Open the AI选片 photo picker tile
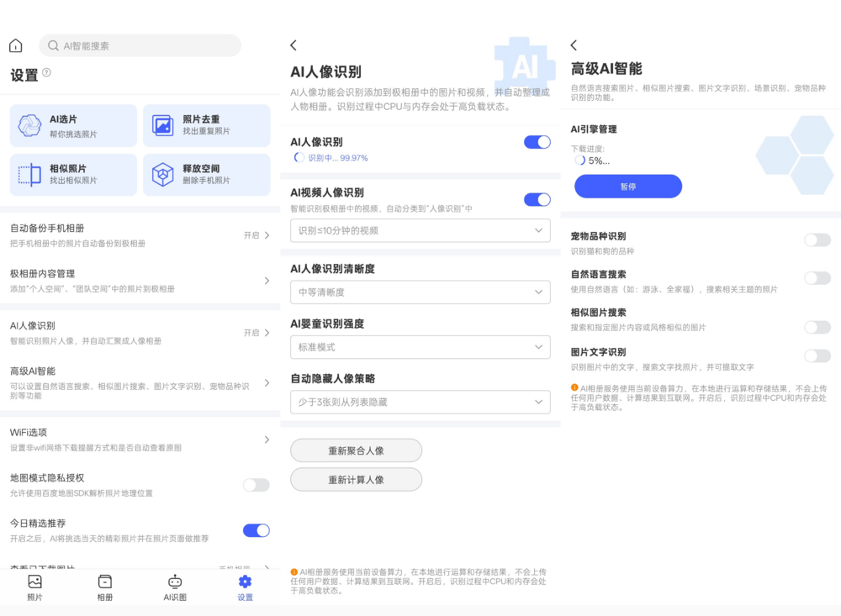Image resolution: width=841 pixels, height=616 pixels. pyautogui.click(x=73, y=126)
